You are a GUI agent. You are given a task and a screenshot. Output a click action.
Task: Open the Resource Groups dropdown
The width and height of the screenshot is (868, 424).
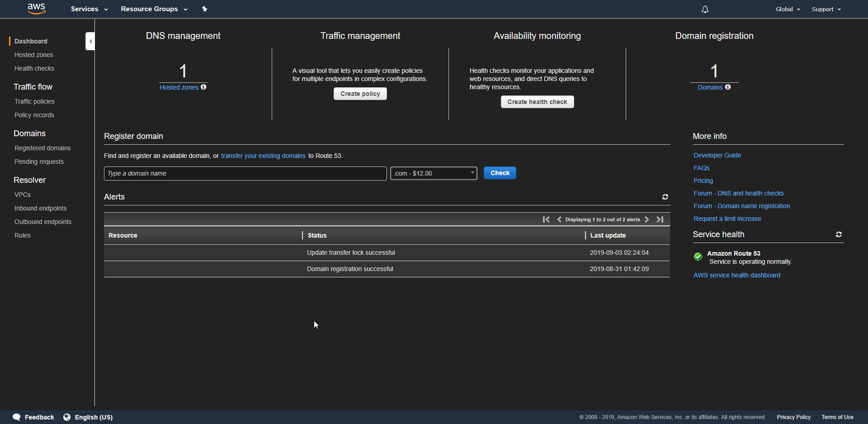pos(154,9)
